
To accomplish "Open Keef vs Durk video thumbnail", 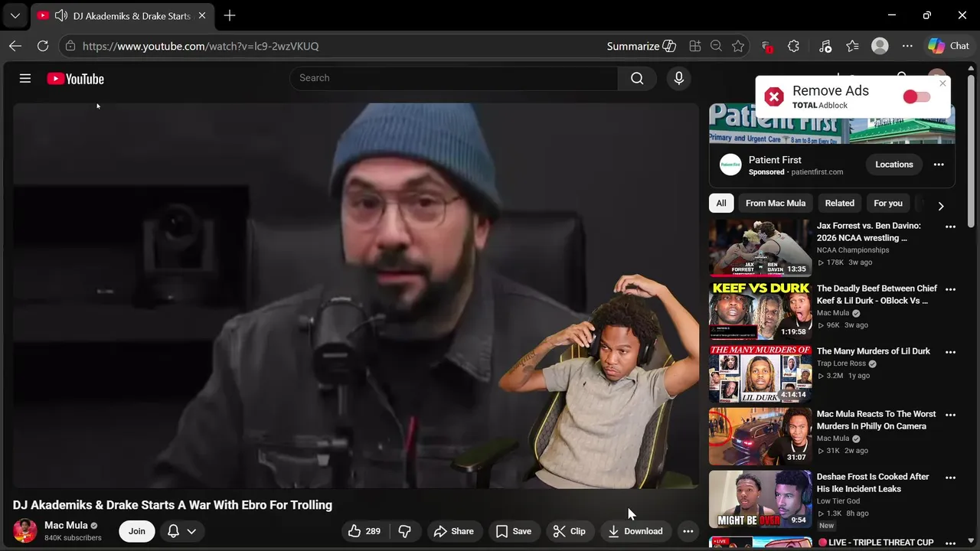I will coord(760,311).
